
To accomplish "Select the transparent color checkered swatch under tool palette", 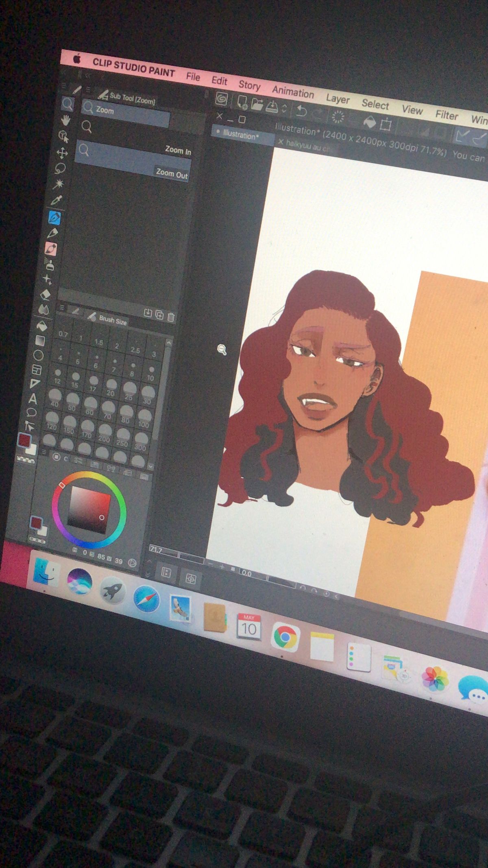I will [26, 459].
